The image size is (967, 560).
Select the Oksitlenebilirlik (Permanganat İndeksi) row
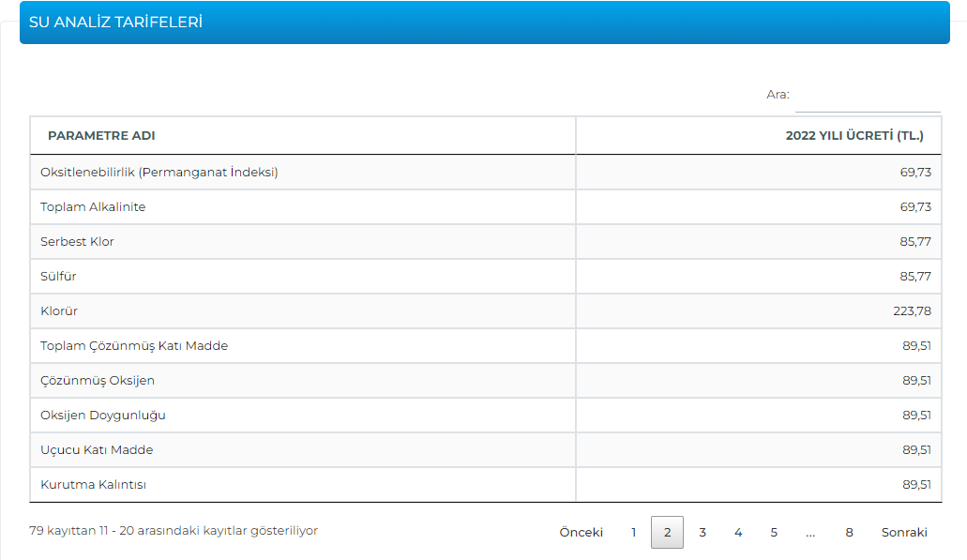tap(159, 173)
